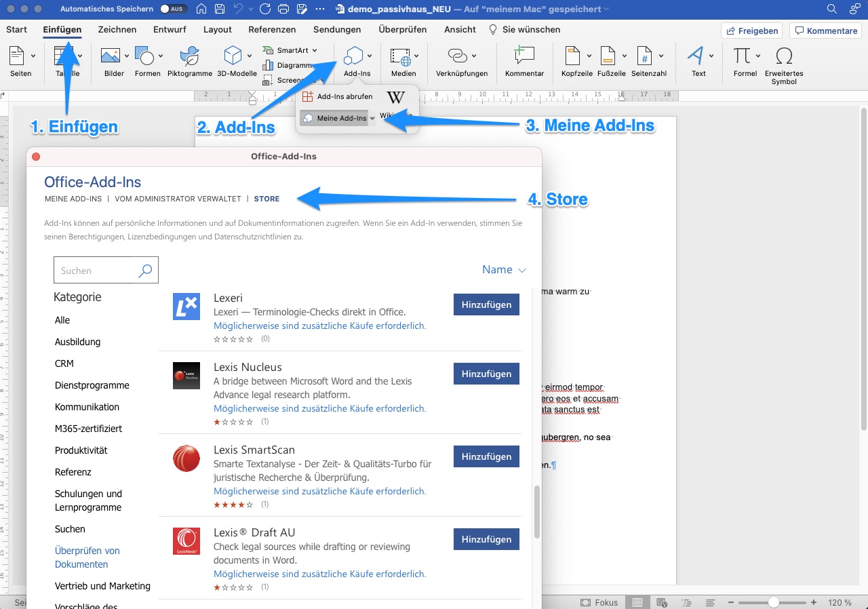Image resolution: width=868 pixels, height=609 pixels.
Task: Open Erweitertes Symbol omega icon
Action: coord(784,56)
